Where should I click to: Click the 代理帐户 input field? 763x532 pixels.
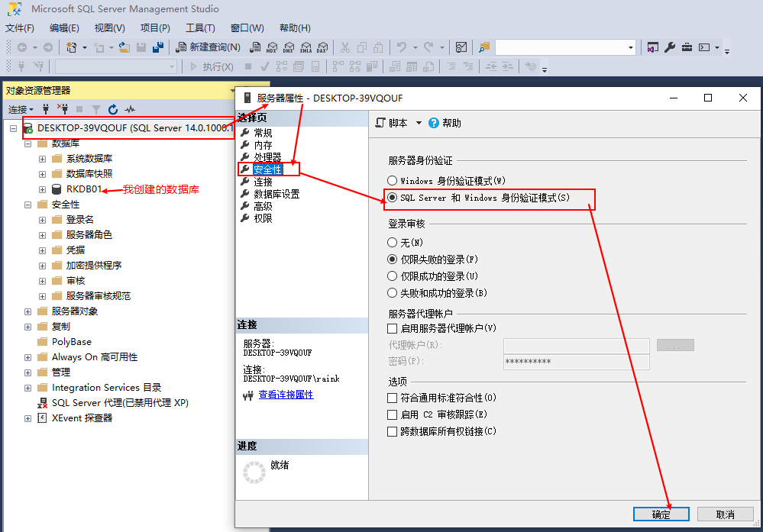[576, 345]
